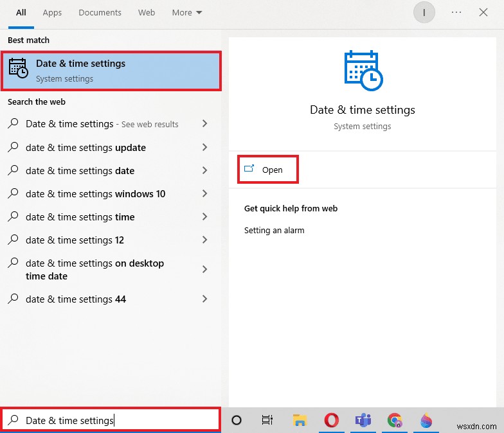Select 'date & time settings date' suggestion
This screenshot has height=433, width=504.
[x=80, y=171]
